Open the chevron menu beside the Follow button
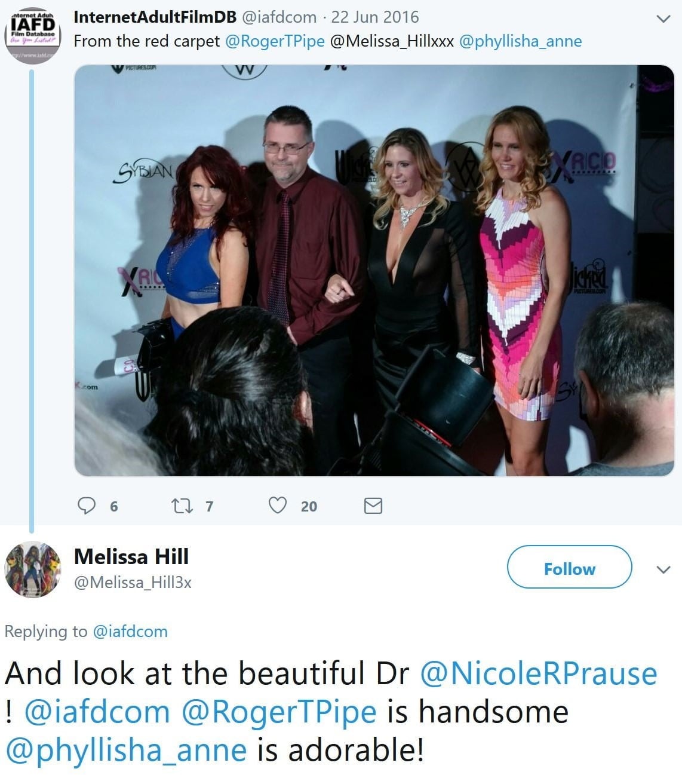Image resolution: width=682 pixels, height=784 pixels. (x=663, y=569)
